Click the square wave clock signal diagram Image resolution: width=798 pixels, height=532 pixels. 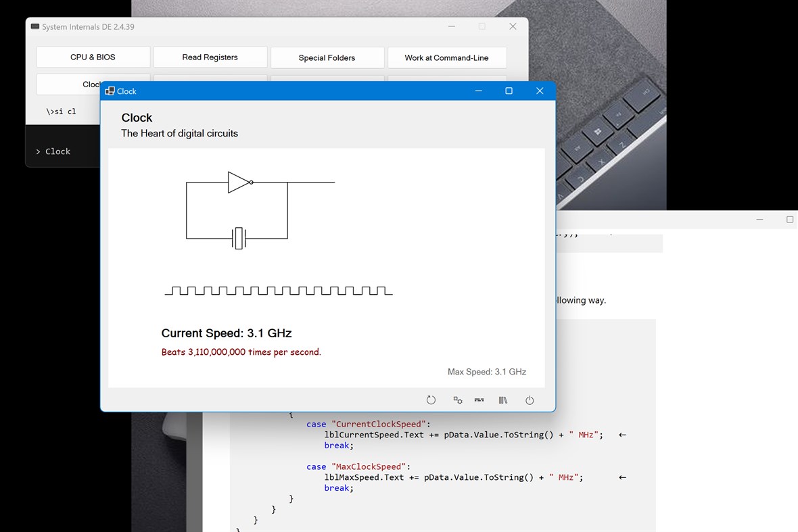tap(278, 289)
